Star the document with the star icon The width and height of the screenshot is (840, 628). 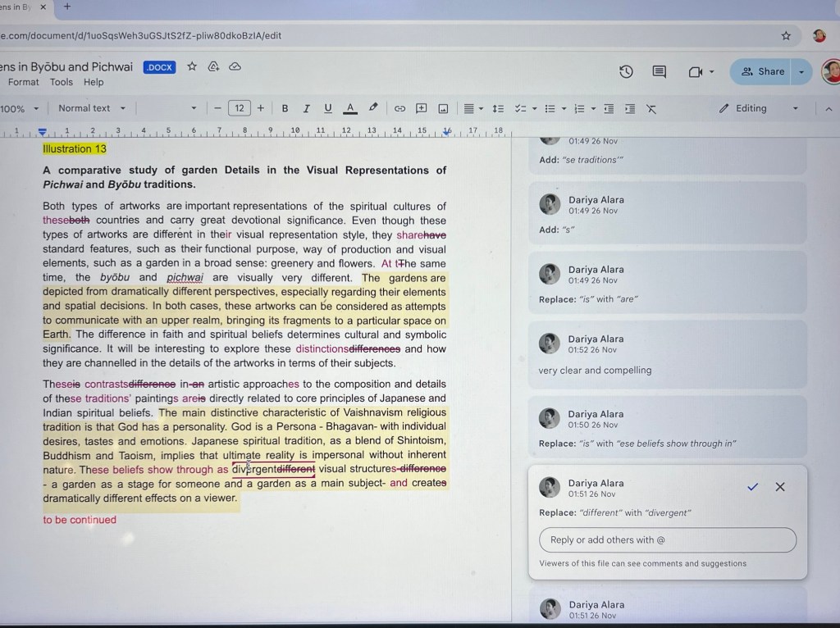(192, 66)
